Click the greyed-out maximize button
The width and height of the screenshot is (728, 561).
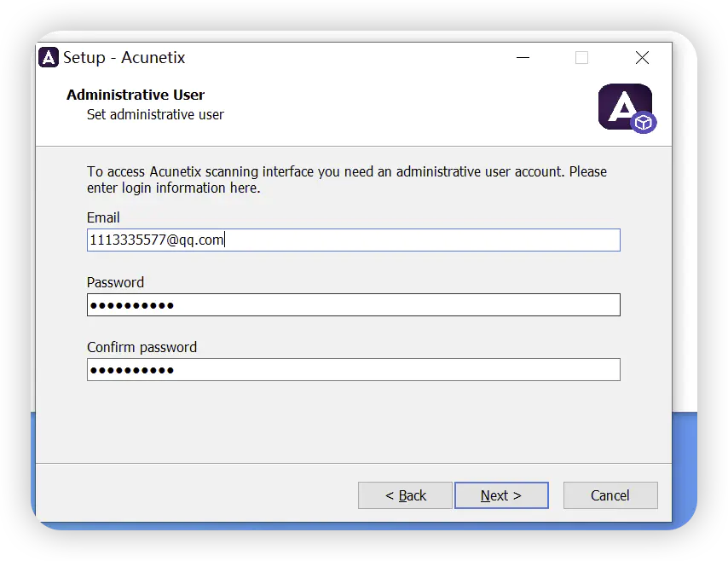[581, 58]
